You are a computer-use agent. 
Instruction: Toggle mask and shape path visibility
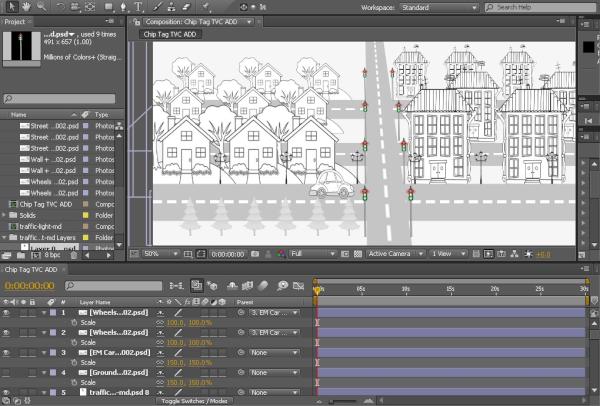coord(201,254)
